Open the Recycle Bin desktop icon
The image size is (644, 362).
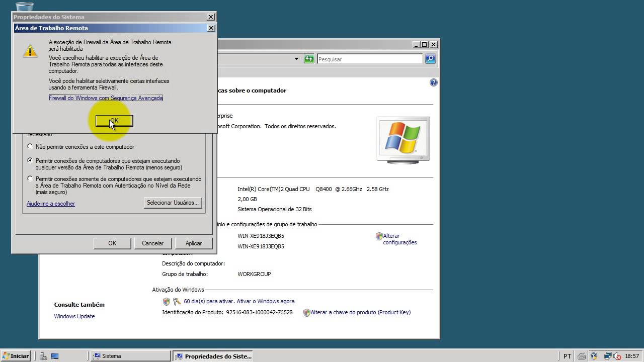click(x=25, y=6)
